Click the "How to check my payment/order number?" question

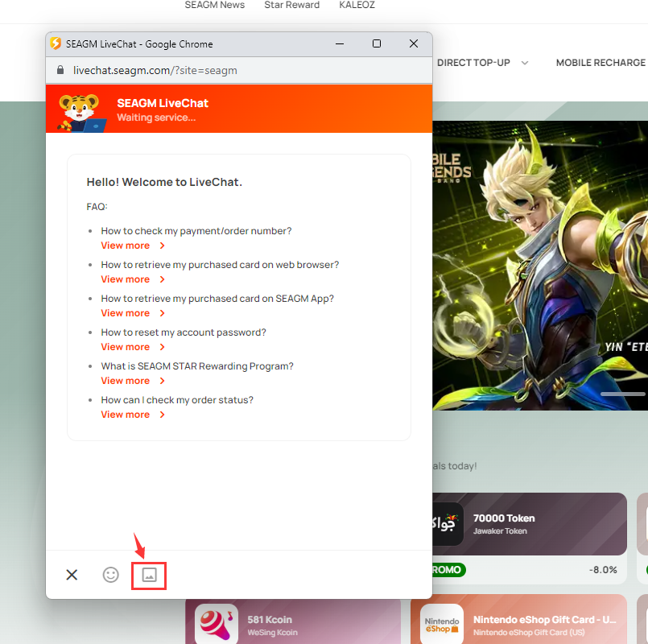pyautogui.click(x=196, y=231)
